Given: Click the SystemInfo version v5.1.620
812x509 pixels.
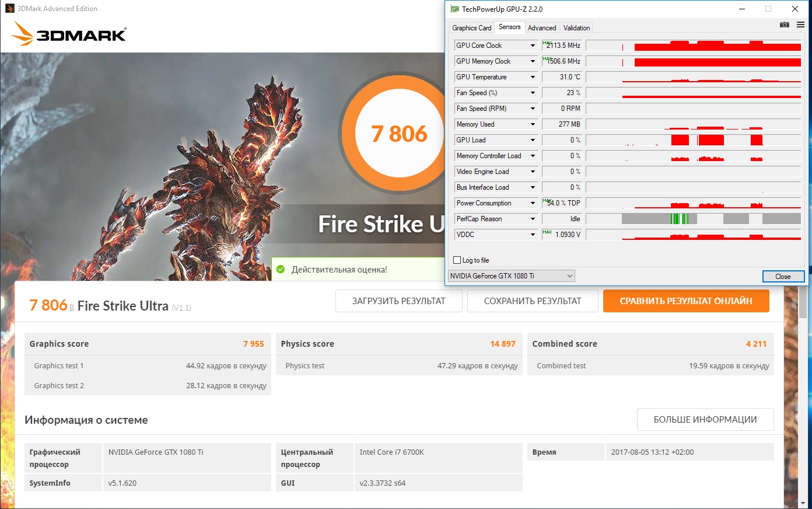Looking at the screenshot, I should point(123,483).
